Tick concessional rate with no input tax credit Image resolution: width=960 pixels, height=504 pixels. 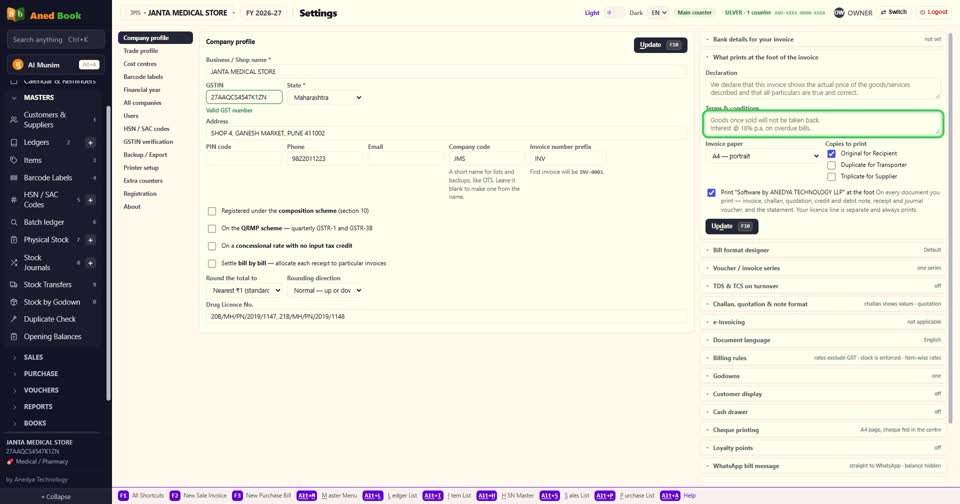coord(212,246)
